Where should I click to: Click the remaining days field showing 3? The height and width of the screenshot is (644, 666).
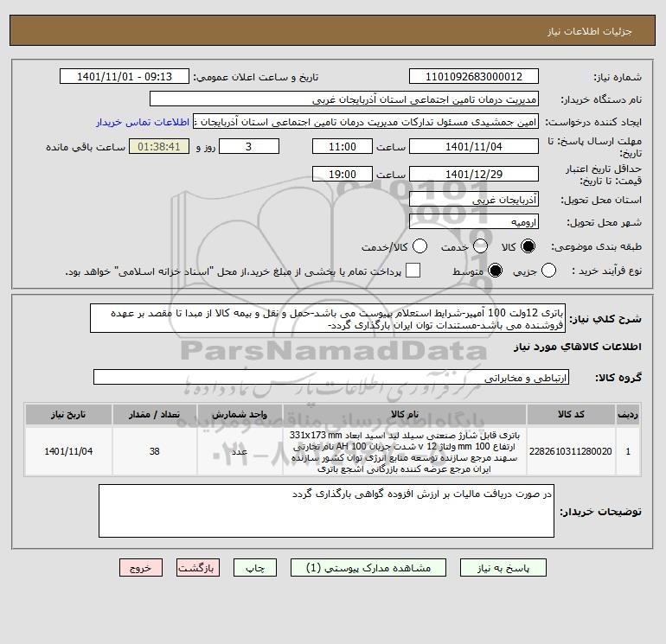[249, 146]
